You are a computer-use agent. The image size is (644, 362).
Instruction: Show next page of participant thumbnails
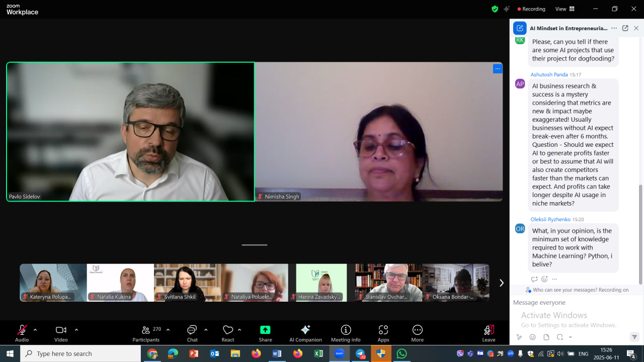click(501, 283)
